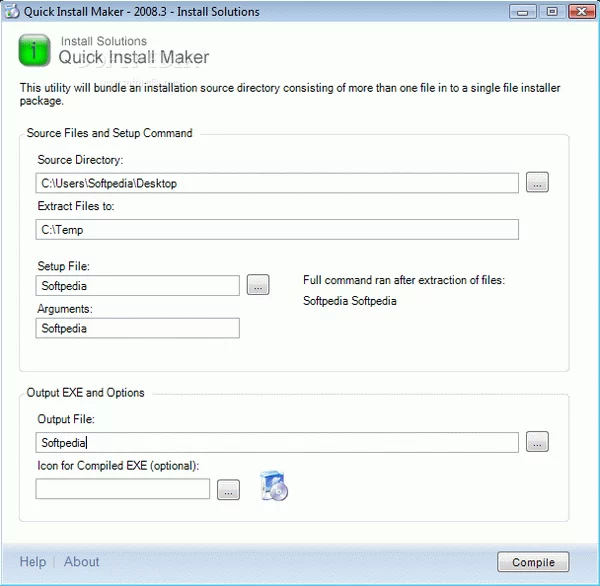This screenshot has height=586, width=600.
Task: Click the empty Icon for Compiled EXE field
Action: point(122,489)
